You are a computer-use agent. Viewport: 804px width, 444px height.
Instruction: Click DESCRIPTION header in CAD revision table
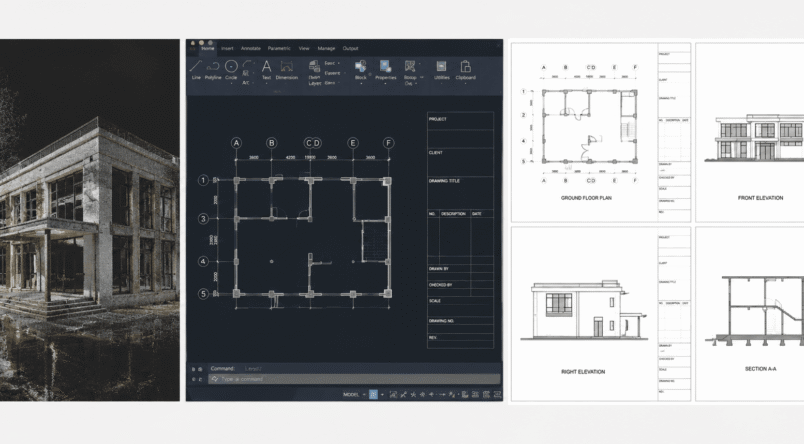pyautogui.click(x=453, y=214)
